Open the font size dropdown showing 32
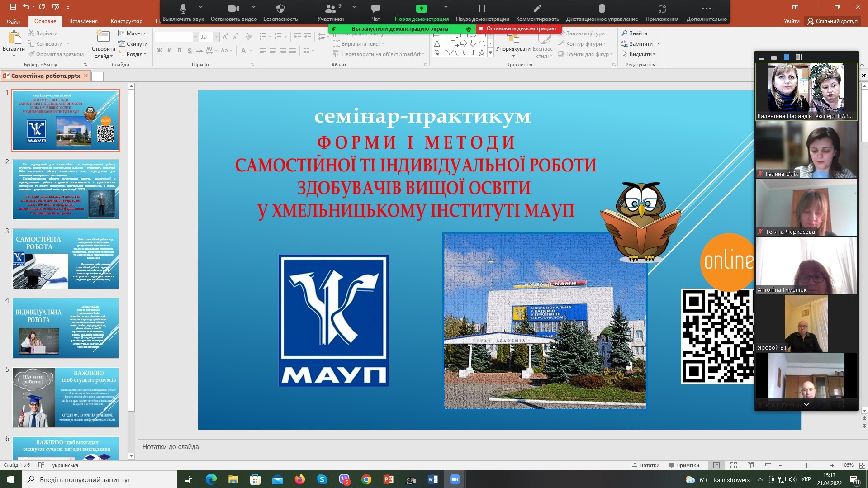 (216, 37)
